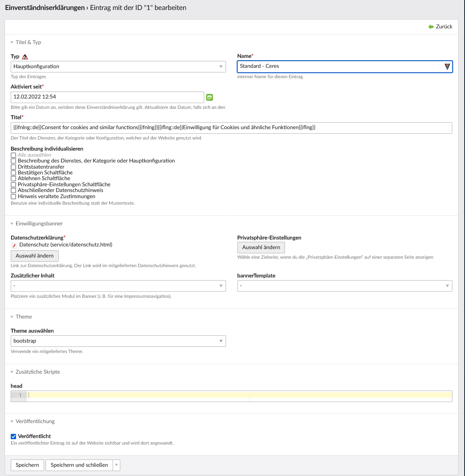Open the calendar date picker icon
The height and width of the screenshot is (476, 465).
(x=210, y=97)
